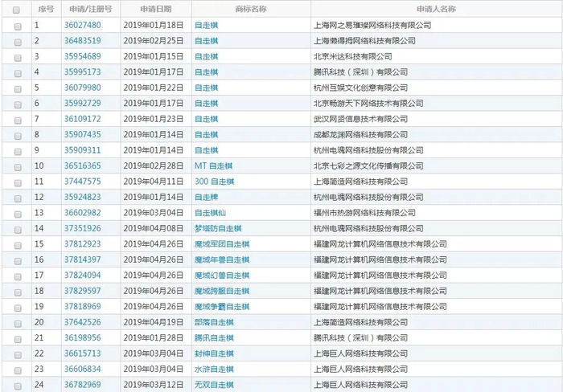The image size is (563, 392).
Task: Tick checkbox for row 15 魔域军团自走棋
Action: click(18, 245)
